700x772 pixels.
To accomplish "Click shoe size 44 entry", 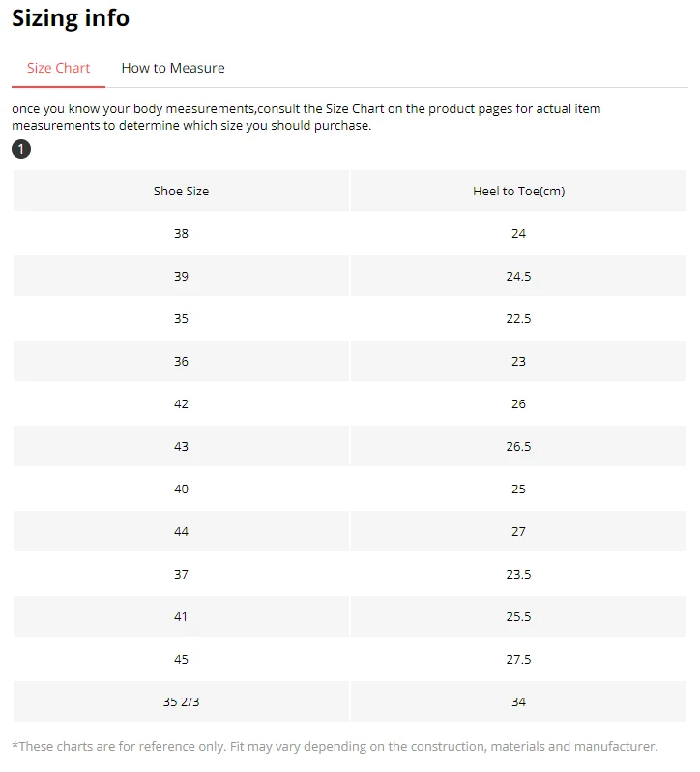I will (181, 531).
